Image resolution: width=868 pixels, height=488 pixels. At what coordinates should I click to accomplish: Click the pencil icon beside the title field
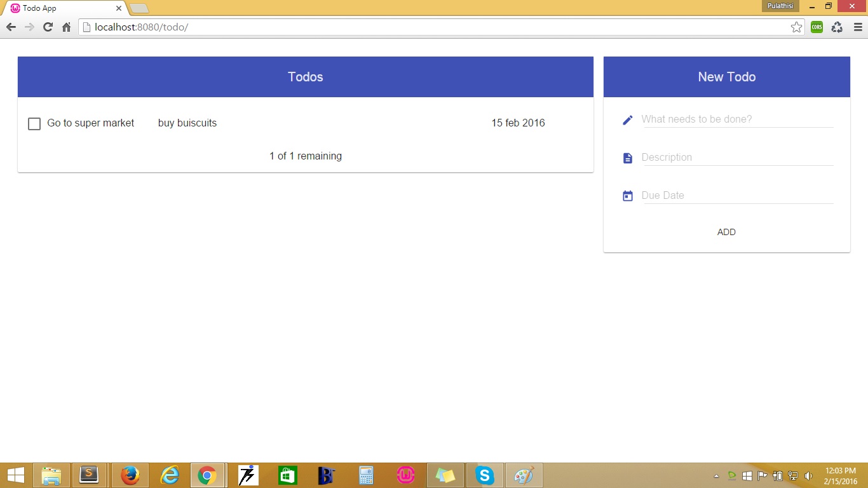pyautogui.click(x=628, y=120)
